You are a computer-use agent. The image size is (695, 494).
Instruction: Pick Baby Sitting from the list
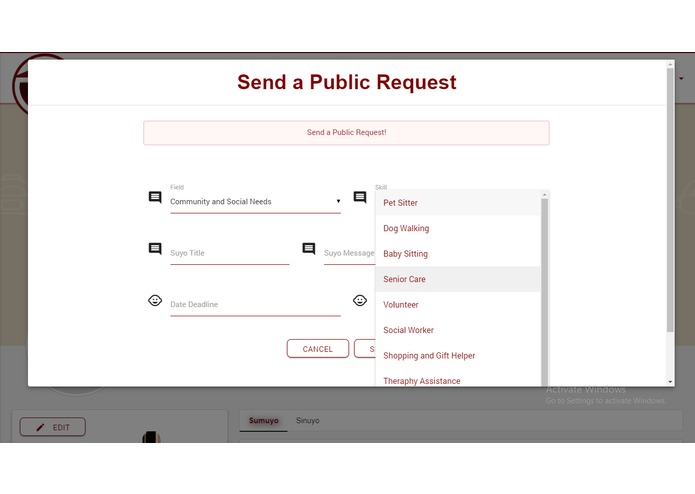(458, 253)
